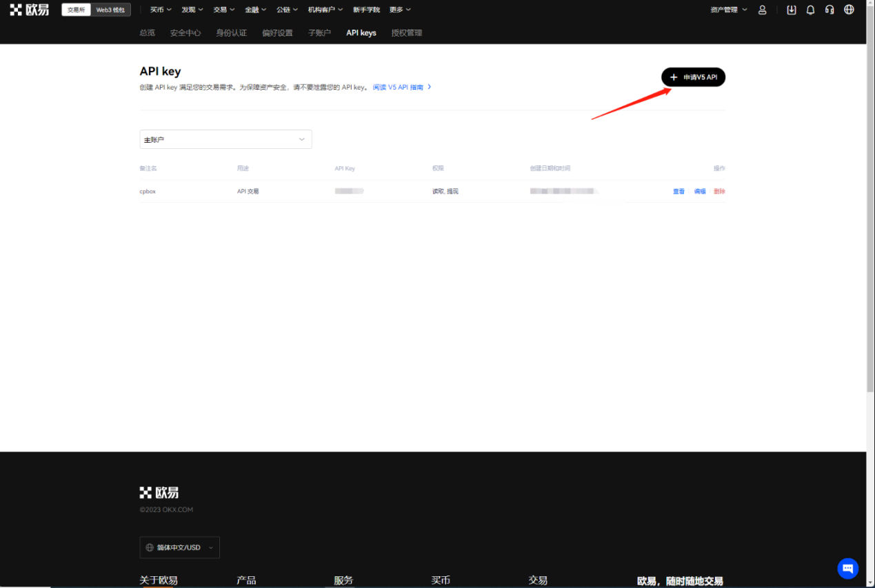Expand the 交易 menu in header
The height and width of the screenshot is (588, 875).
tap(224, 10)
